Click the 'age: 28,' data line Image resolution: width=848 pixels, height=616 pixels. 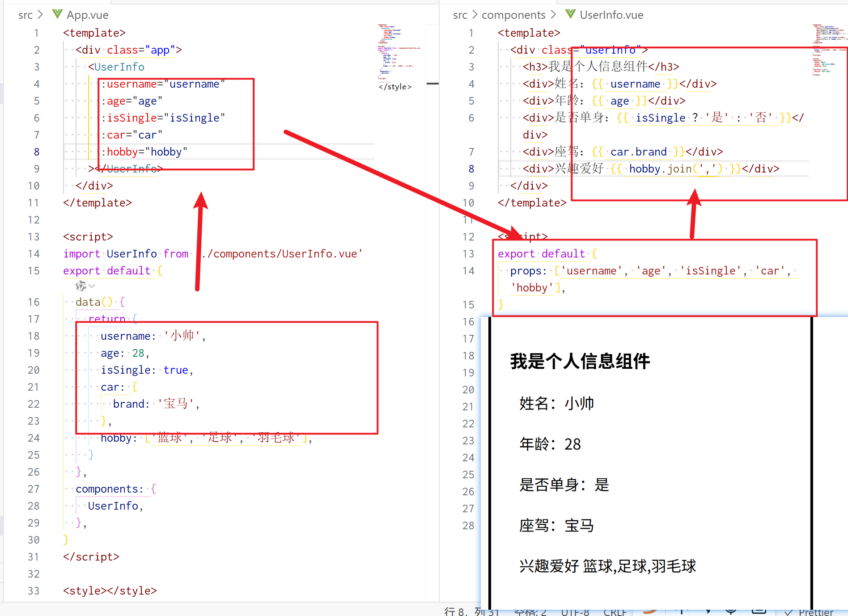tap(125, 353)
